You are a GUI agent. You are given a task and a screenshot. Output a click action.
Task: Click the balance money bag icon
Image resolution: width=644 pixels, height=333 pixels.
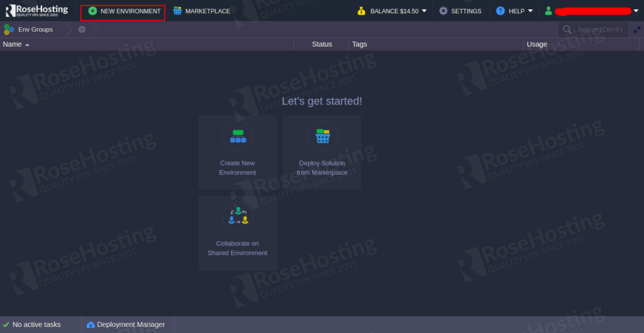pyautogui.click(x=362, y=11)
